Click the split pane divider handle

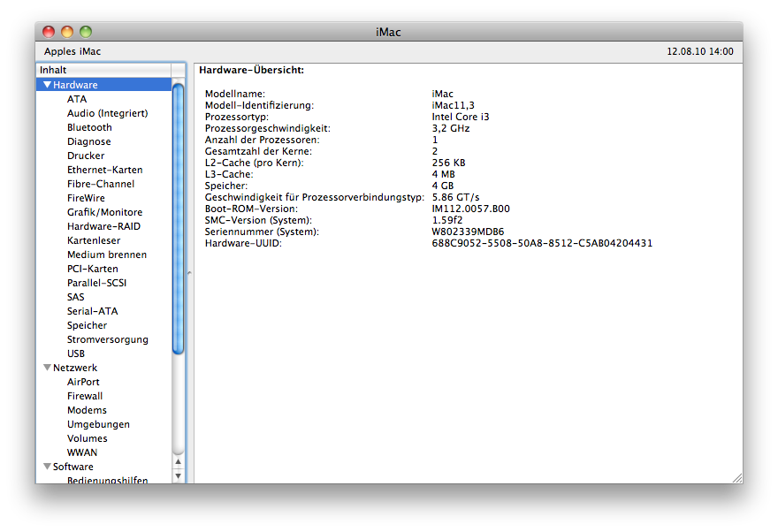(x=189, y=273)
